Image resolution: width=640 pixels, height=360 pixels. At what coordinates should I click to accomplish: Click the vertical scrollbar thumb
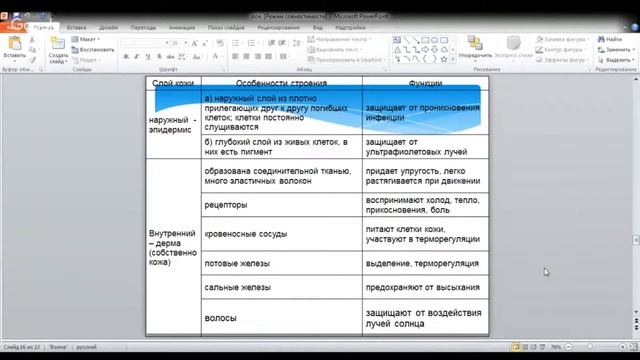[636, 240]
